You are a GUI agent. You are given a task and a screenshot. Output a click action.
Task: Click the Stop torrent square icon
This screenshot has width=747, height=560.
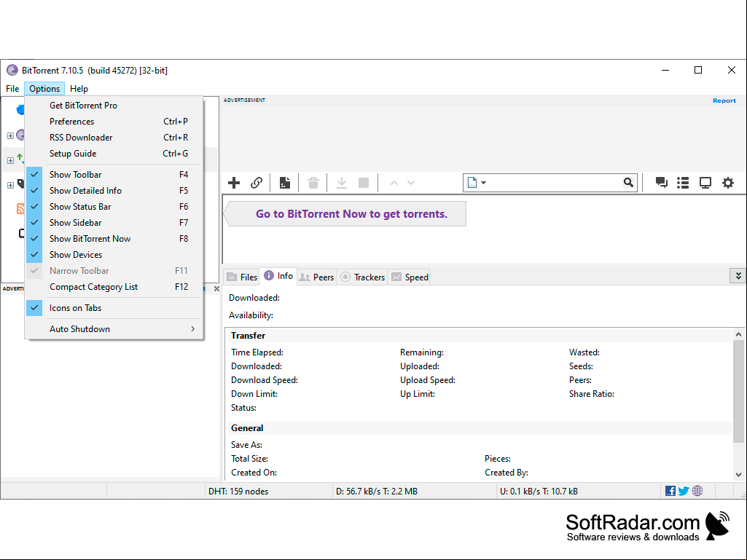[364, 183]
